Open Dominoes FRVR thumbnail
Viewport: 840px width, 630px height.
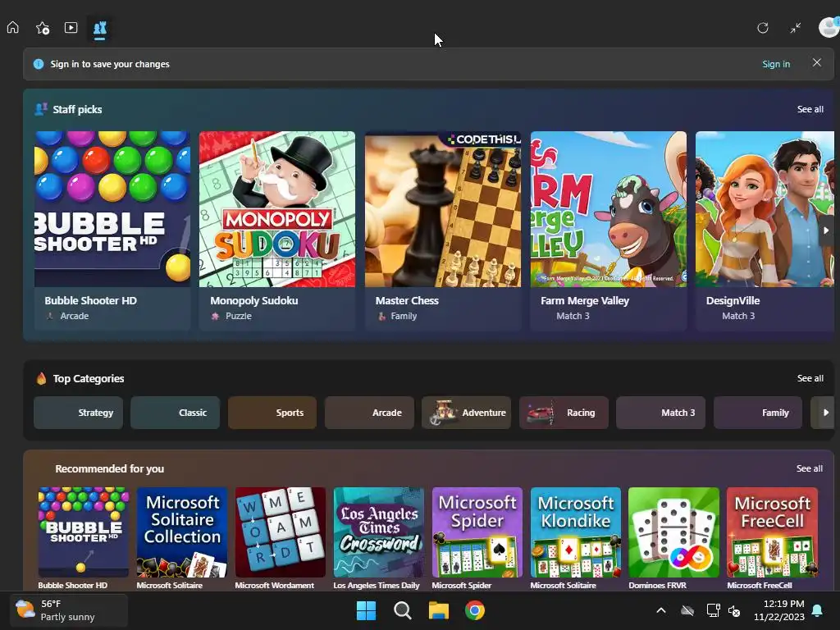click(x=674, y=532)
